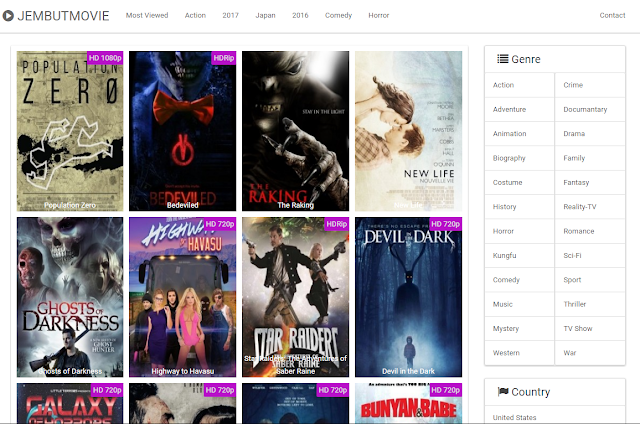
Task: Click HD 720p badge on Devil in the Dark
Action: pos(445,224)
